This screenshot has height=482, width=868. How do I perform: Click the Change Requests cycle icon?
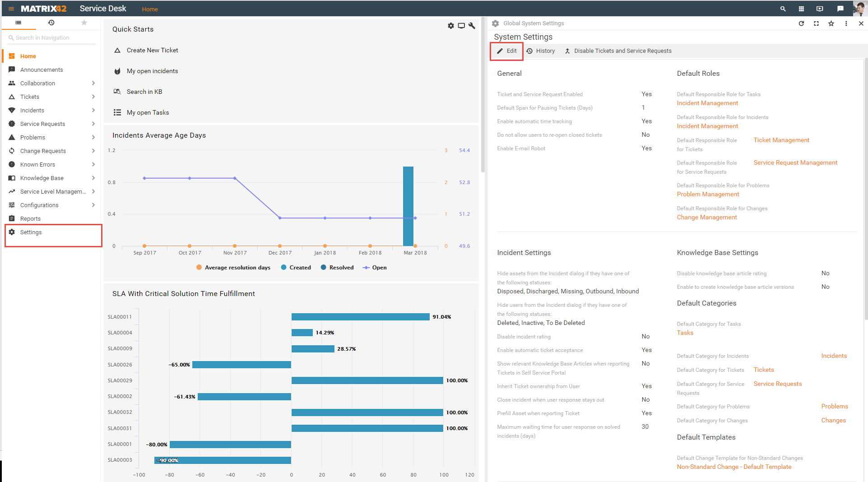[12, 151]
